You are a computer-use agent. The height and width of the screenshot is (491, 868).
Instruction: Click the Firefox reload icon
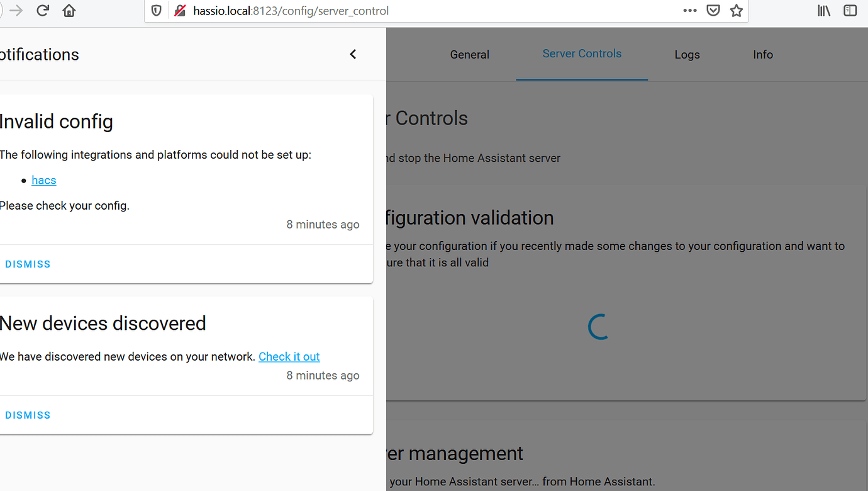click(x=43, y=10)
